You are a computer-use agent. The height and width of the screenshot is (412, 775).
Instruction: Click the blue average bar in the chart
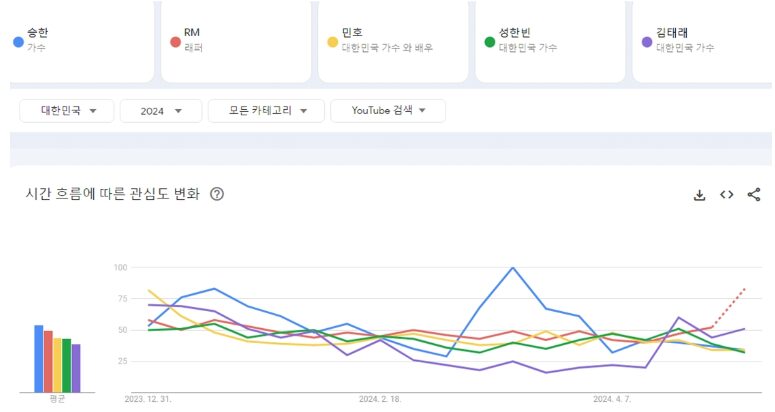tap(38, 359)
